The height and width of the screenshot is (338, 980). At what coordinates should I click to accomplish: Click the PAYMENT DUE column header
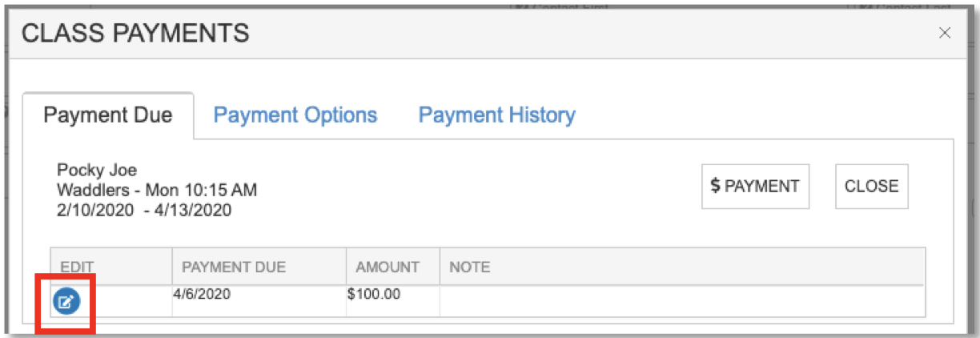pos(234,267)
